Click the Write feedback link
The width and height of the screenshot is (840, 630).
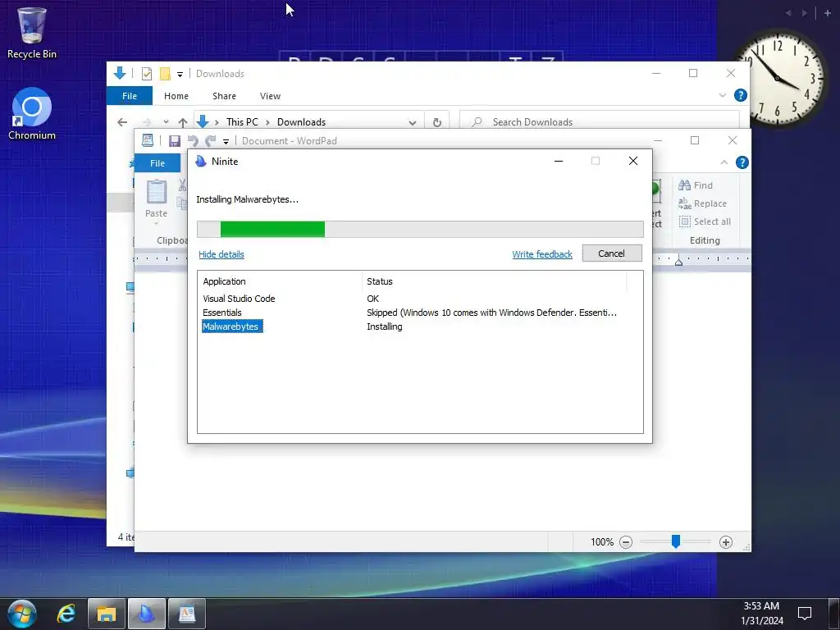click(x=542, y=254)
